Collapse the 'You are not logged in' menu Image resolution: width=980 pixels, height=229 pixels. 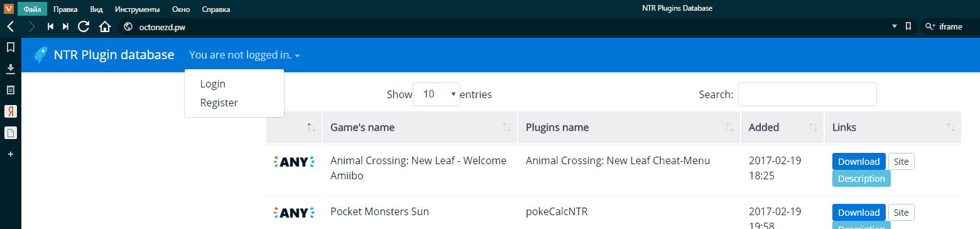244,55
